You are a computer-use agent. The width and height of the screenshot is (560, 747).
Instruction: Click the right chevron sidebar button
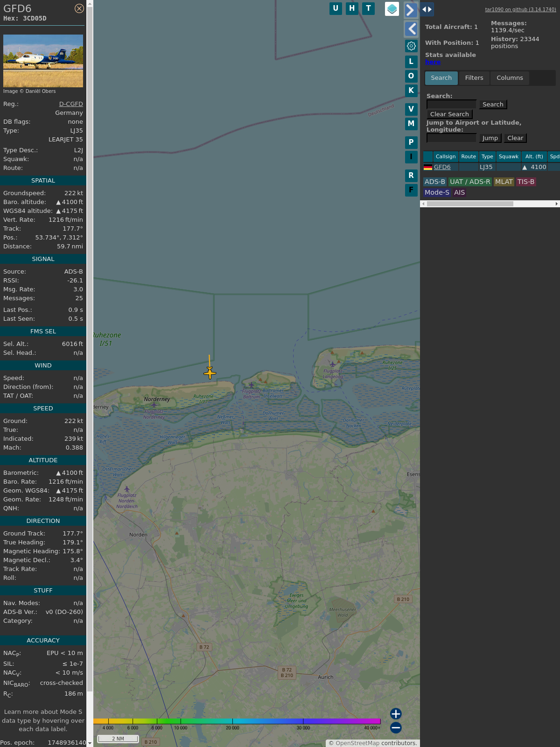point(411,10)
